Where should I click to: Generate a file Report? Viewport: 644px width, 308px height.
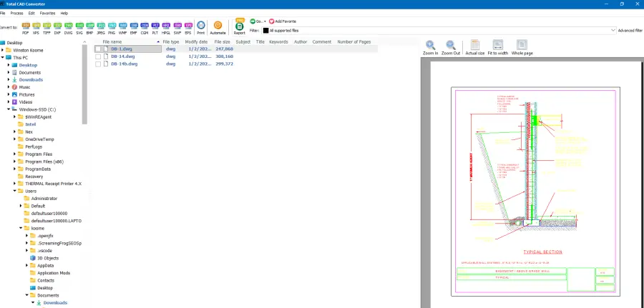240,27
